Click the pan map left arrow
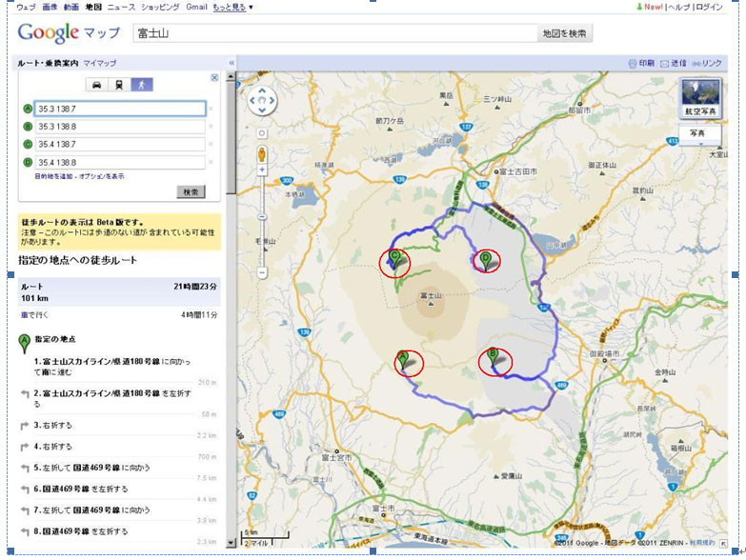The width and height of the screenshot is (746, 560). 252,100
